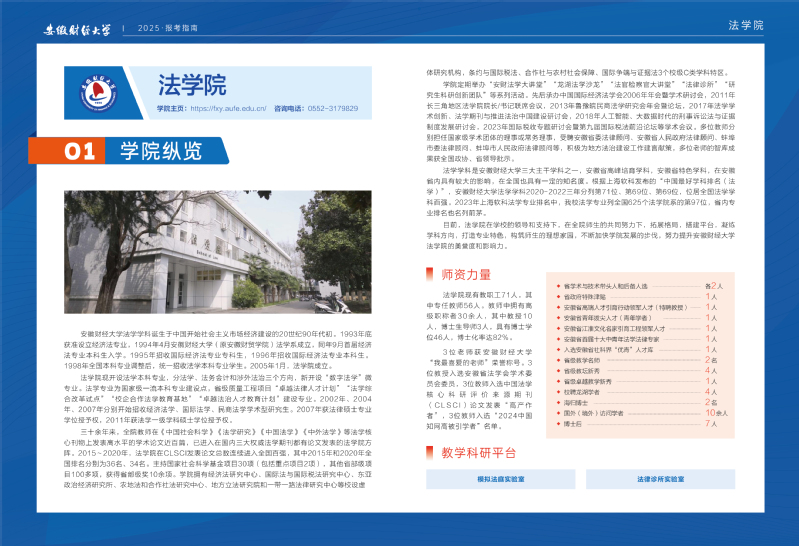Select the 省政府特殊津贴 row
The image size is (799, 546).
point(637,297)
